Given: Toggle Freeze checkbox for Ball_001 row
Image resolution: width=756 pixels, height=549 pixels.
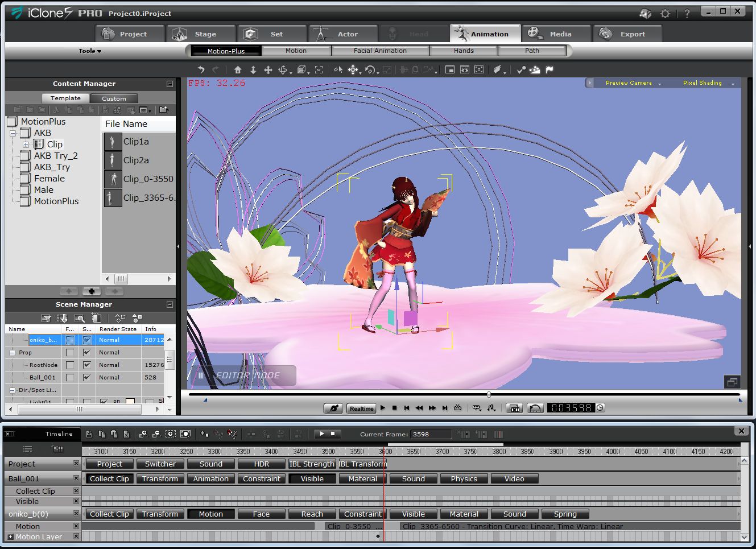Looking at the screenshot, I should coord(70,377).
